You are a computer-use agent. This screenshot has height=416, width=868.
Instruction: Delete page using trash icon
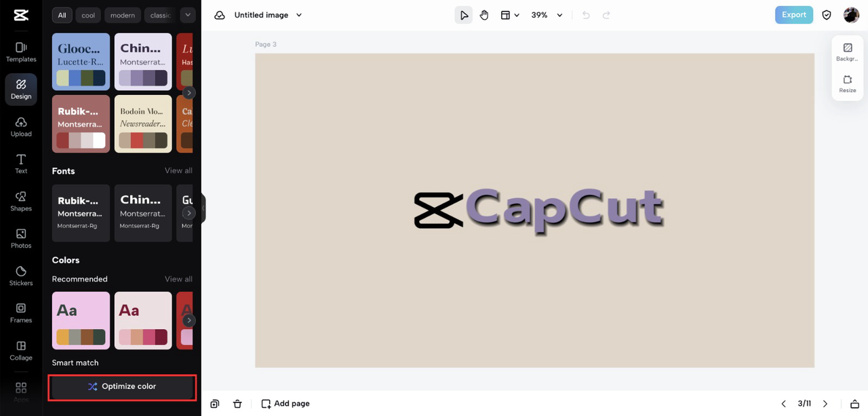click(237, 404)
